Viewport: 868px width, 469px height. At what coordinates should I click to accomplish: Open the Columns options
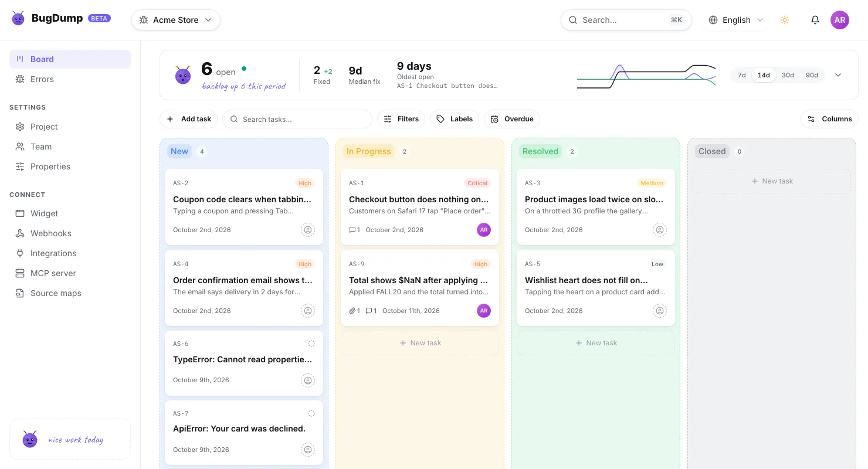pos(829,119)
